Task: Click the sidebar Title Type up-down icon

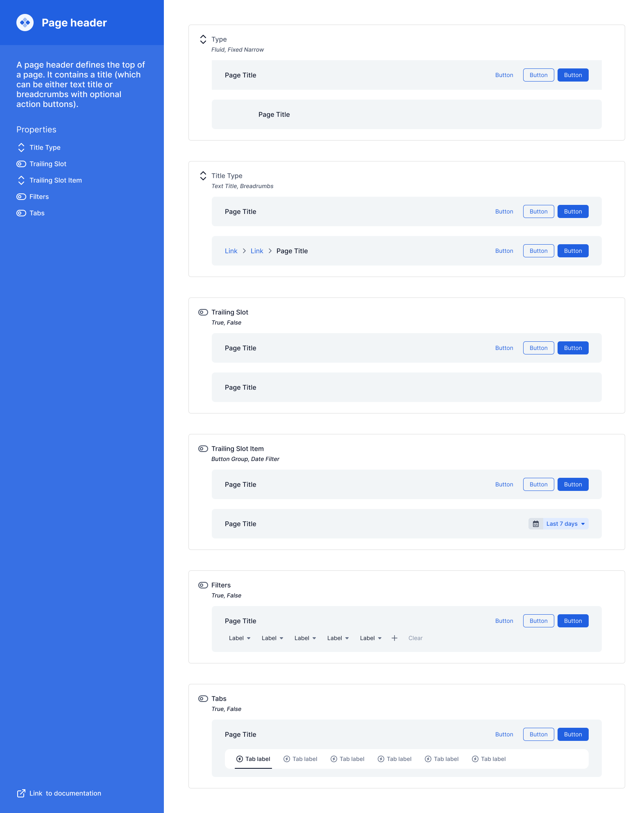Action: [x=21, y=148]
